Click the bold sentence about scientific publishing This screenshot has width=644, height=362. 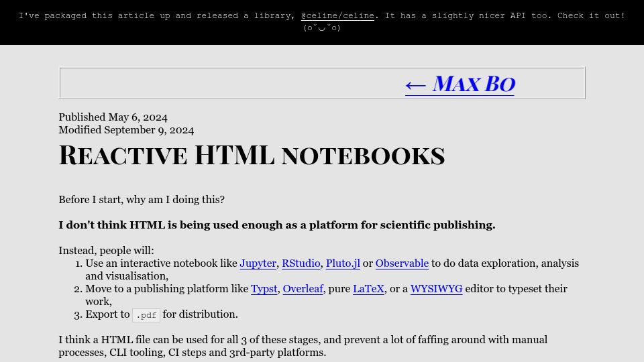tap(277, 225)
